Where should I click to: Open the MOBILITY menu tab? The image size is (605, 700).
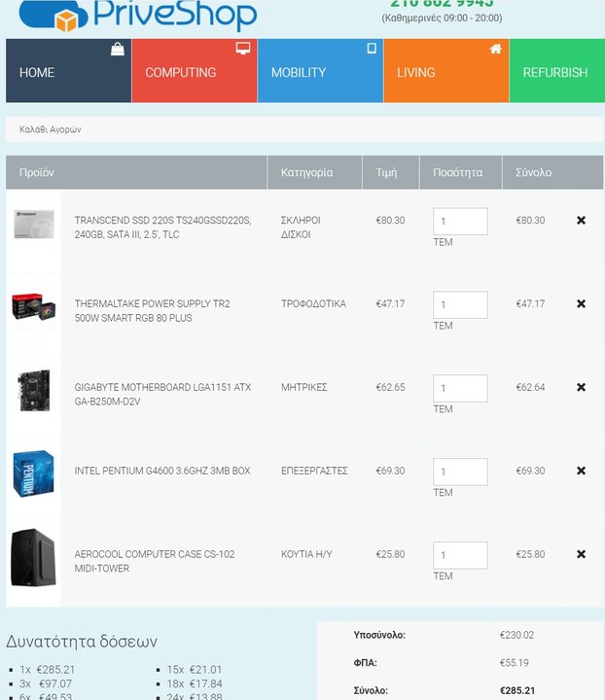pyautogui.click(x=320, y=71)
